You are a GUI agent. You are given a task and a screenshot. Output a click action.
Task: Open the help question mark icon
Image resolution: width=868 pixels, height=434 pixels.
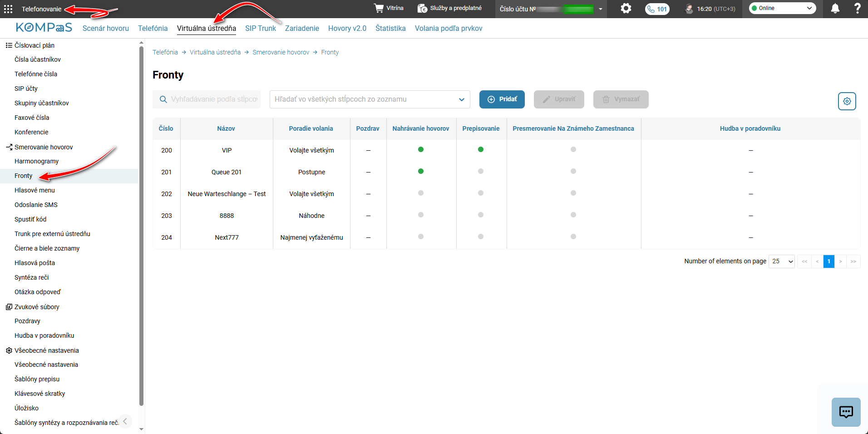point(858,8)
